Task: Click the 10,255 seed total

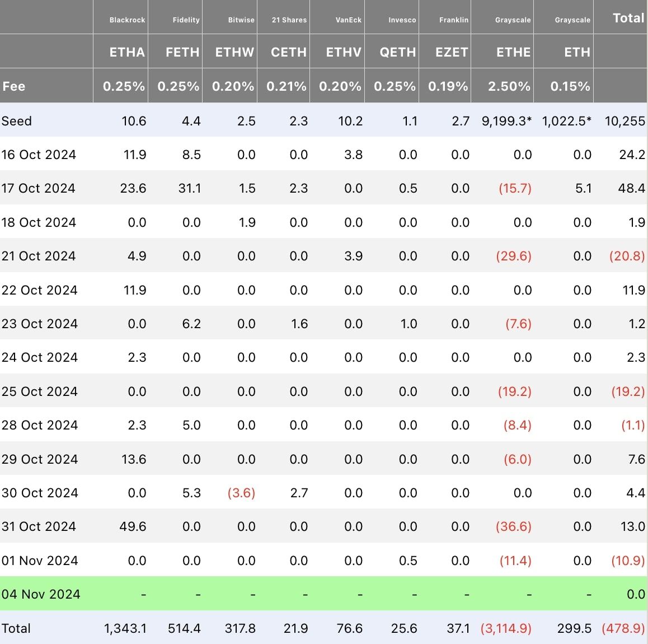Action: [x=624, y=121]
